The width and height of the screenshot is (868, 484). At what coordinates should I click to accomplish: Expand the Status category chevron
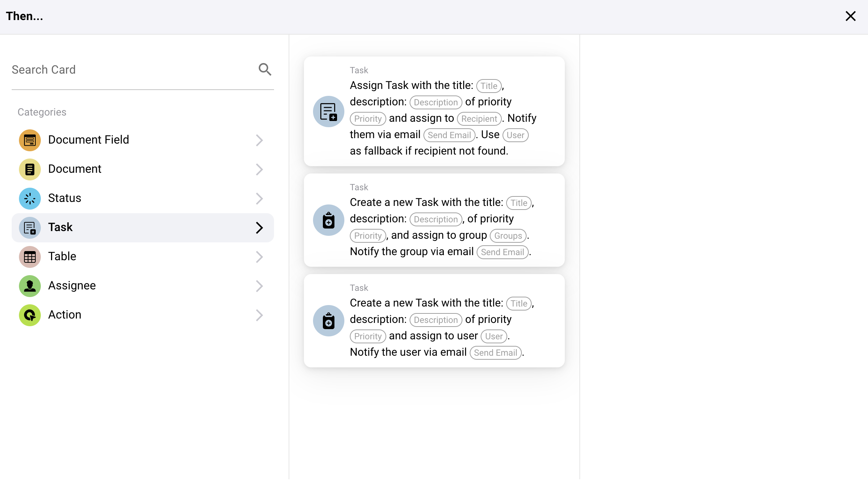(x=259, y=199)
